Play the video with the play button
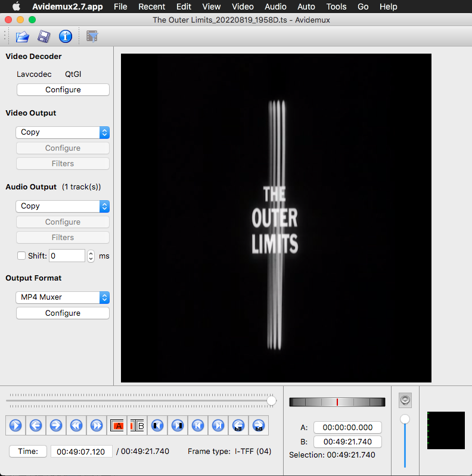 (x=15, y=425)
